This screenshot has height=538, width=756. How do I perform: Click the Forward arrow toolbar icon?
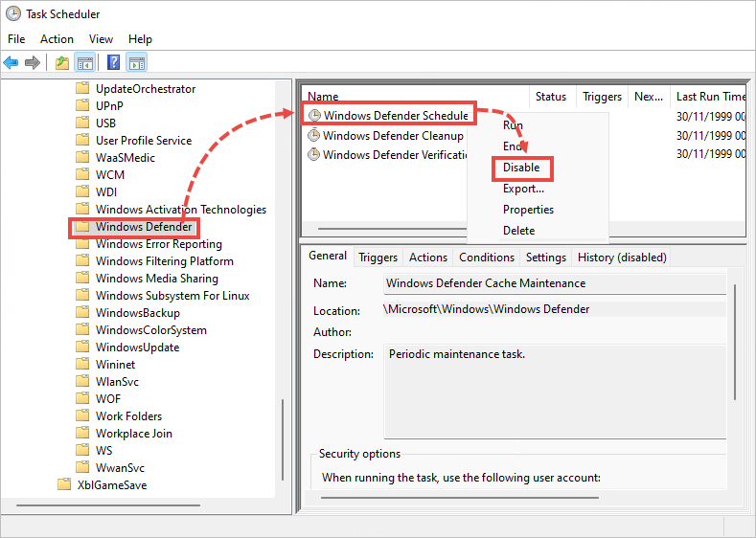click(33, 62)
